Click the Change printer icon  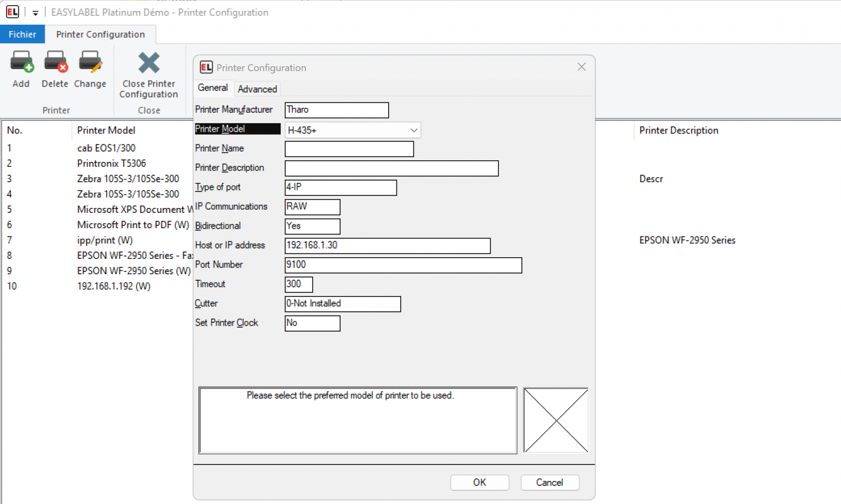(90, 62)
